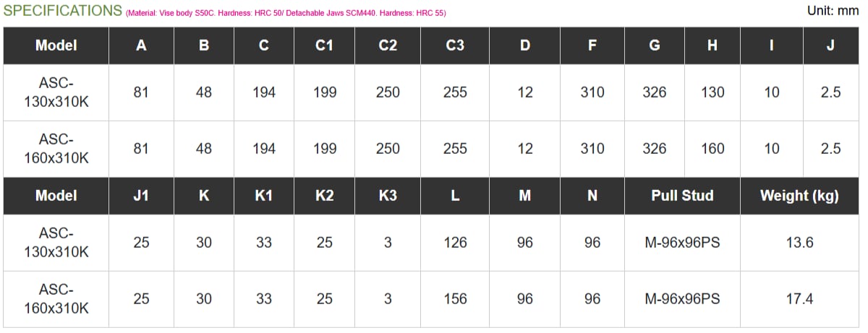Click the H value 130

coord(712,92)
